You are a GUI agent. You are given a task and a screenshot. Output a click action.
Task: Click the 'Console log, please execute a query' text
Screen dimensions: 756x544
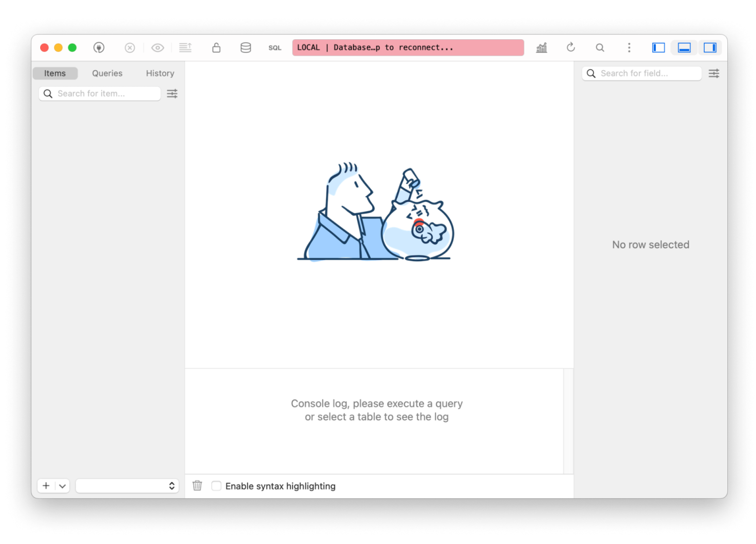click(x=377, y=403)
